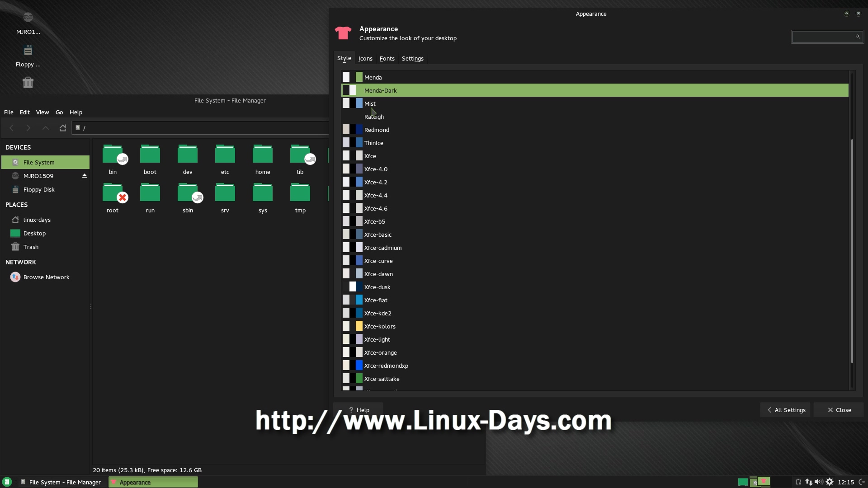Click the Help button in Appearance
The height and width of the screenshot is (488, 868).
click(359, 410)
